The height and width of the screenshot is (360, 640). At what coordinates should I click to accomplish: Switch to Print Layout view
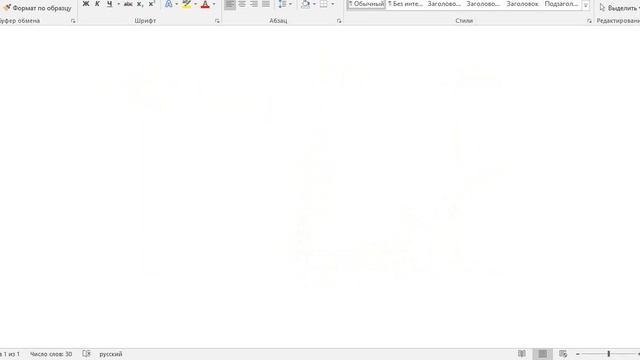tap(542, 354)
